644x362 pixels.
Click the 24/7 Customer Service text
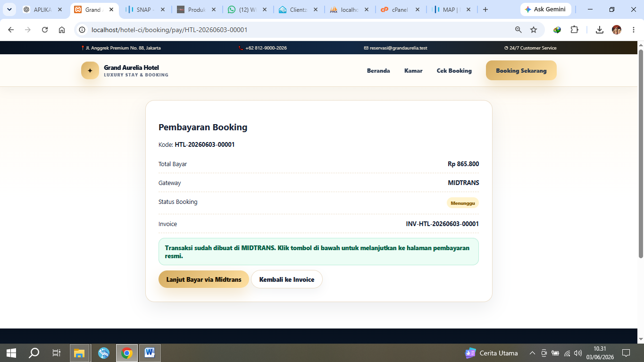533,48
